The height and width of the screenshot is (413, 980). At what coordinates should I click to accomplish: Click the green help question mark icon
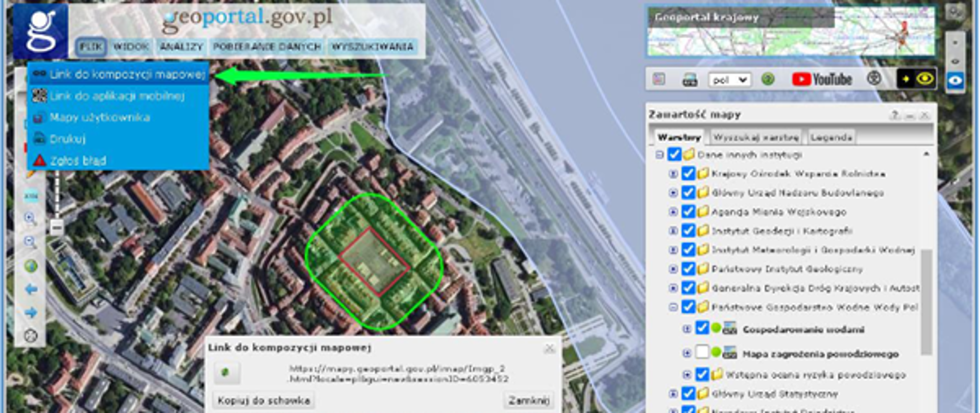coord(768,80)
